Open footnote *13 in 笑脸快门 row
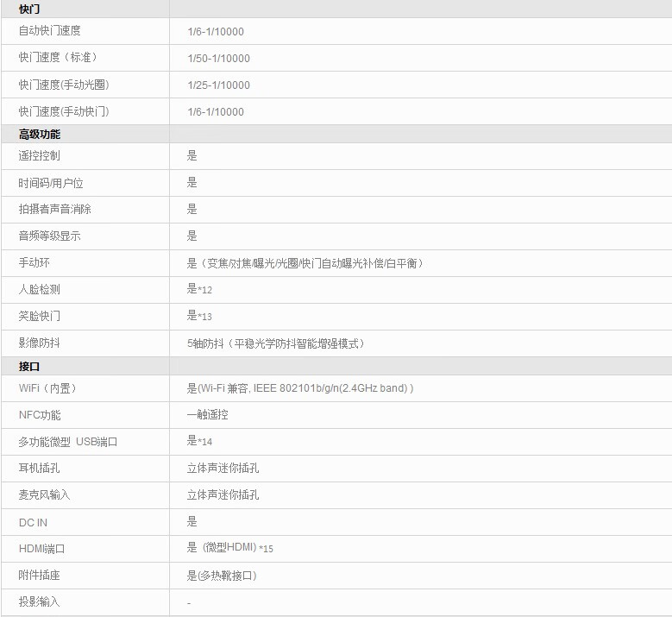The height and width of the screenshot is (617, 672). 205,317
